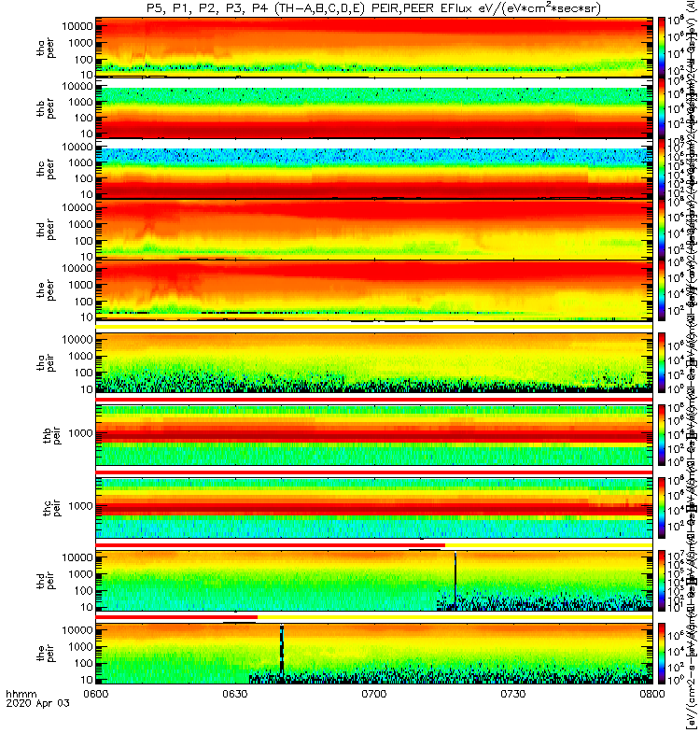
Task: Click red segment of bar above thd peir
Action: point(271,545)
